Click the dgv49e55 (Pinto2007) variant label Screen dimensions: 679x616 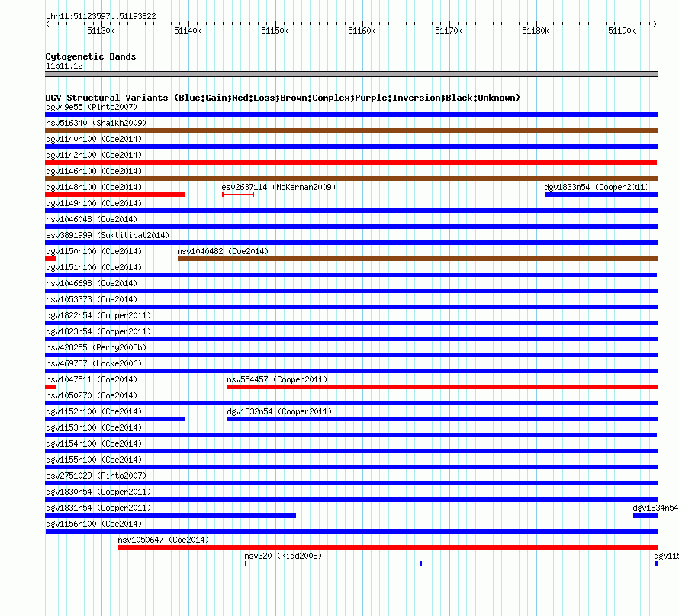[92, 107]
